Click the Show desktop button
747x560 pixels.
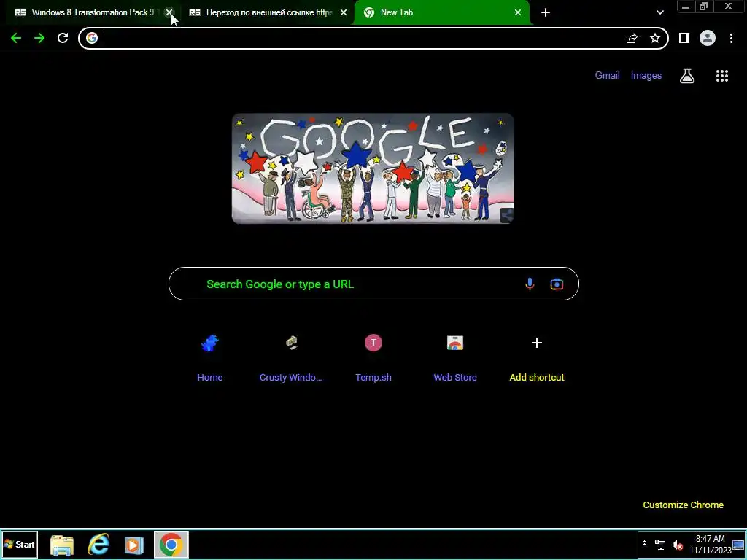coord(740,545)
